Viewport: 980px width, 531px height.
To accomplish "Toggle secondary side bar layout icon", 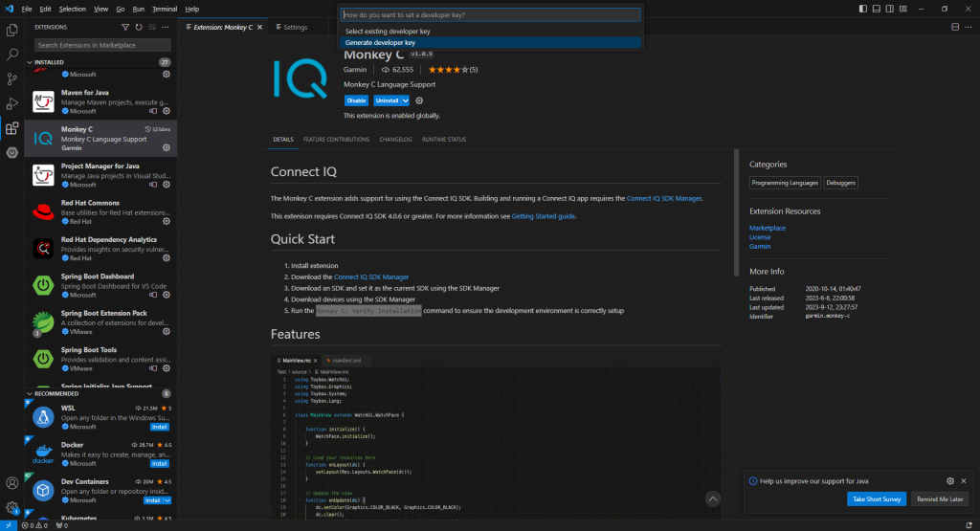I will tap(890, 9).
